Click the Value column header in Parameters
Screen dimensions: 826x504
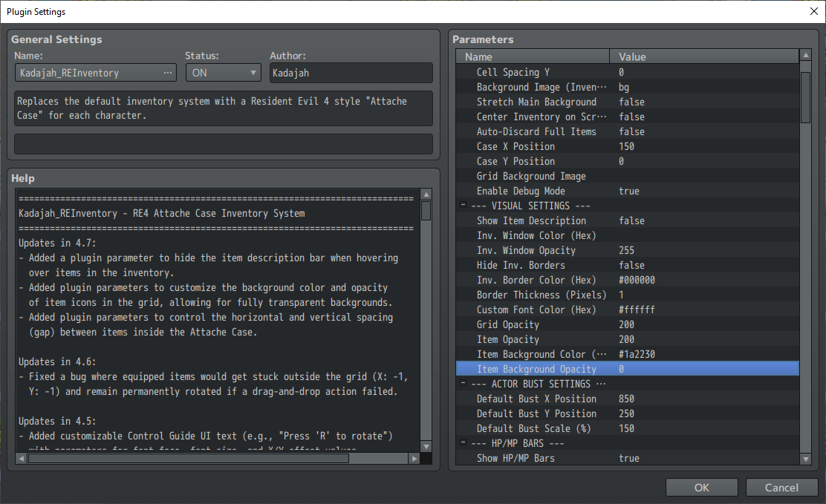tap(704, 56)
